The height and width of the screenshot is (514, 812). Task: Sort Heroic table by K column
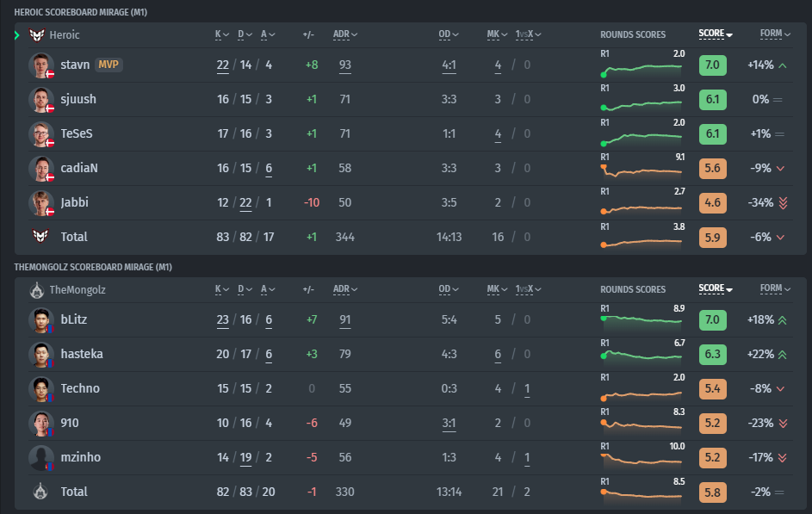point(222,34)
